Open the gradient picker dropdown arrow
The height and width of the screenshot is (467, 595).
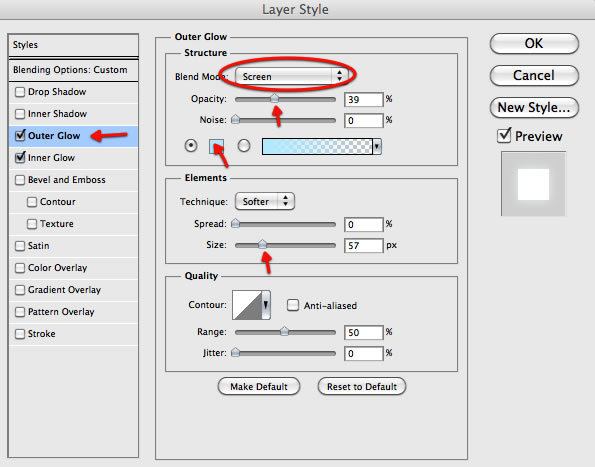(377, 146)
